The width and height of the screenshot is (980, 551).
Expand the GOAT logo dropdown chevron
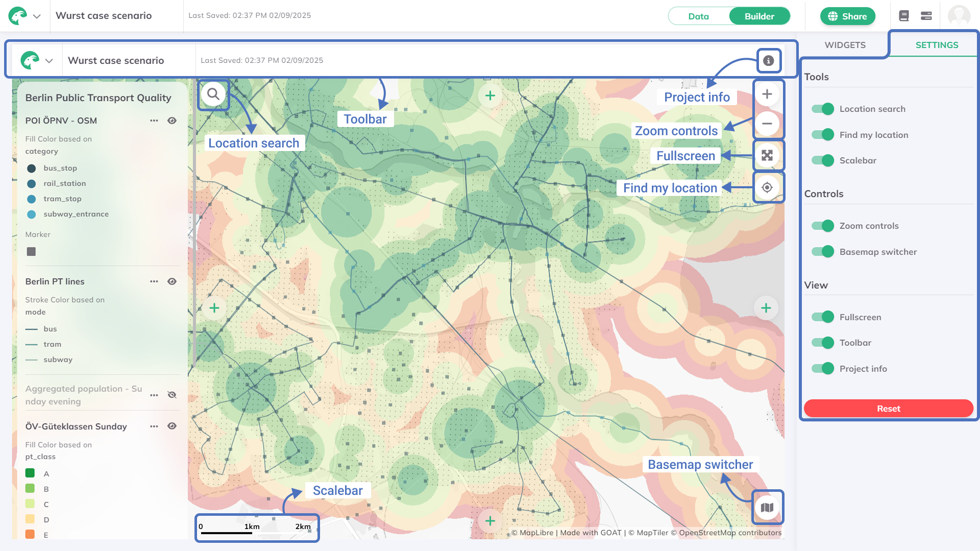pyautogui.click(x=37, y=16)
